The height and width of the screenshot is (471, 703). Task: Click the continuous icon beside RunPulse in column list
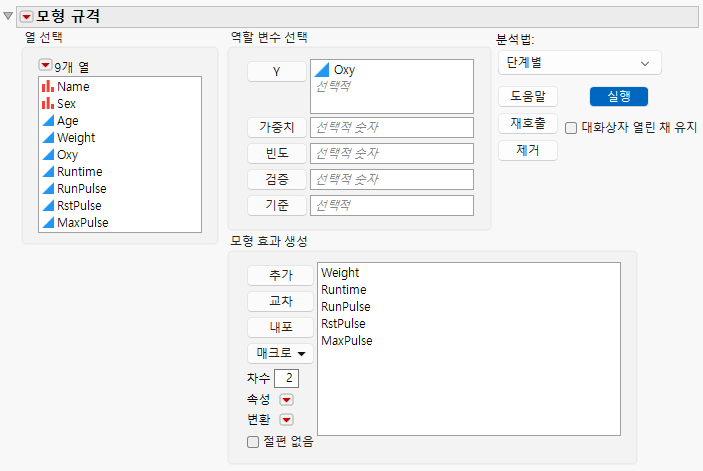[48, 189]
